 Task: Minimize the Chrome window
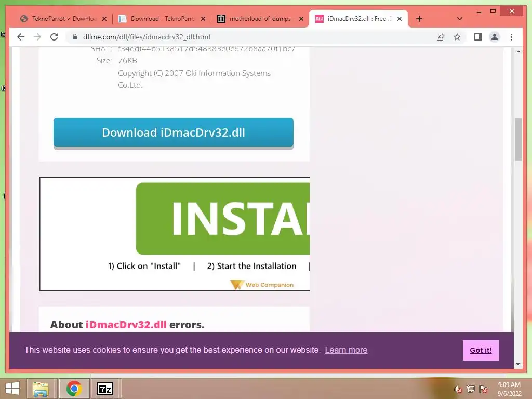(478, 11)
